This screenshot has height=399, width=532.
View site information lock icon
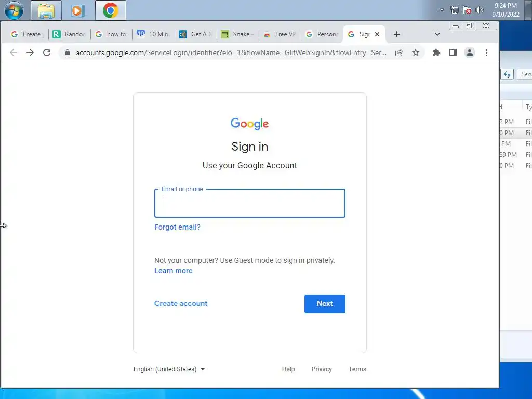click(x=68, y=52)
